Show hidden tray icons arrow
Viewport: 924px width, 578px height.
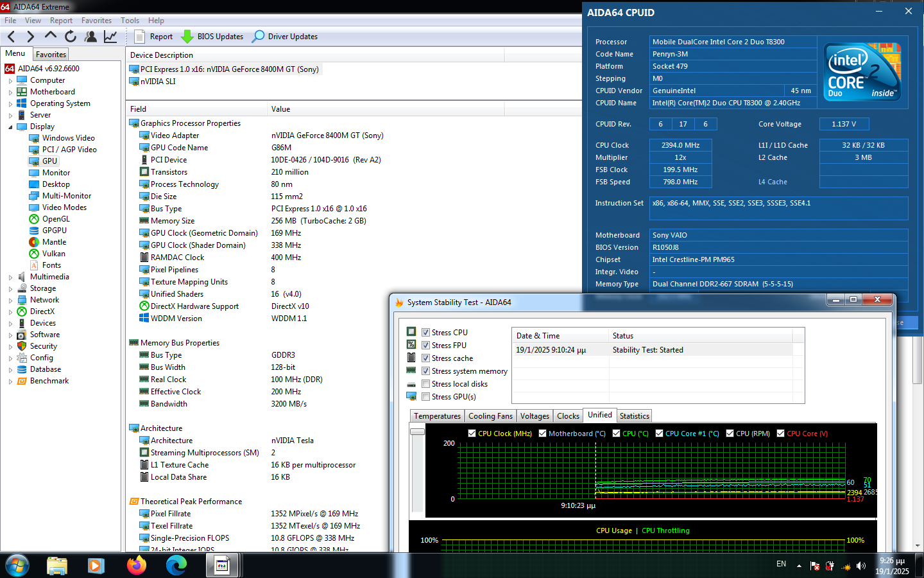pos(799,566)
